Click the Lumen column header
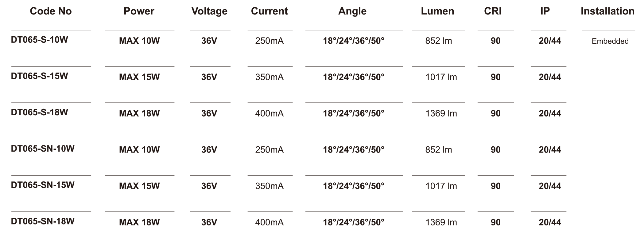 coord(437,11)
